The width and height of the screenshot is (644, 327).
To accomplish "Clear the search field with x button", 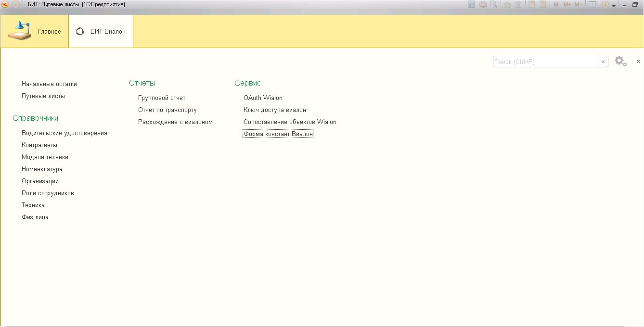I will [x=603, y=62].
